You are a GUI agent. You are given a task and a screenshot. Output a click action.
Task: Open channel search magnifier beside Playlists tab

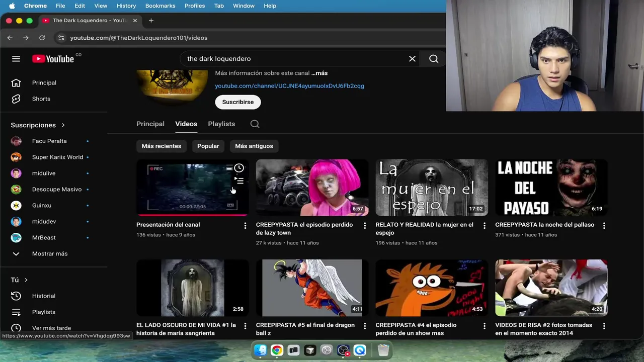255,124
